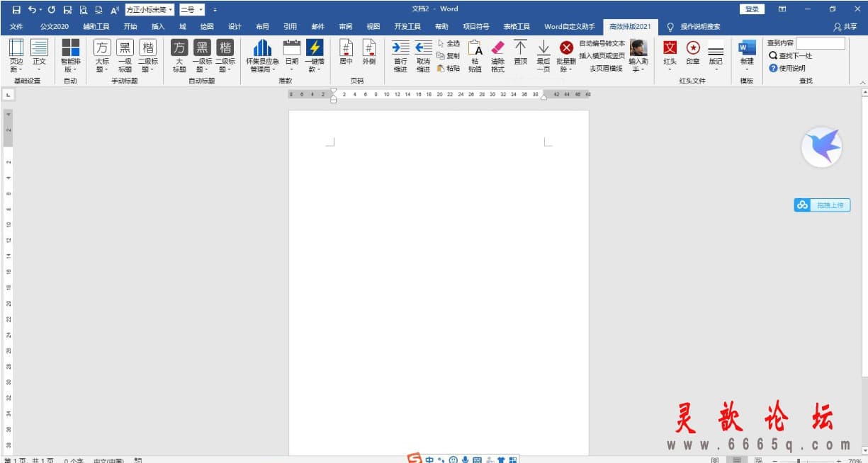Click the first line indent marker on ruler
Image resolution: width=868 pixels, height=463 pixels.
click(334, 91)
